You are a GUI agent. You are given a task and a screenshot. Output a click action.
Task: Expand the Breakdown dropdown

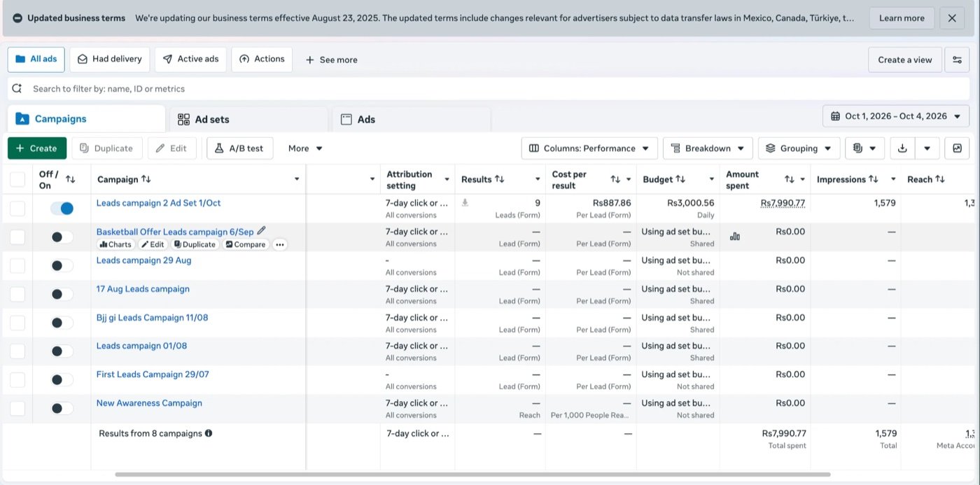[708, 148]
